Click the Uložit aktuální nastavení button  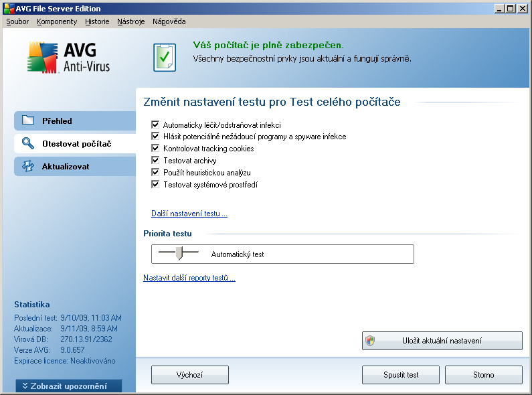442,340
